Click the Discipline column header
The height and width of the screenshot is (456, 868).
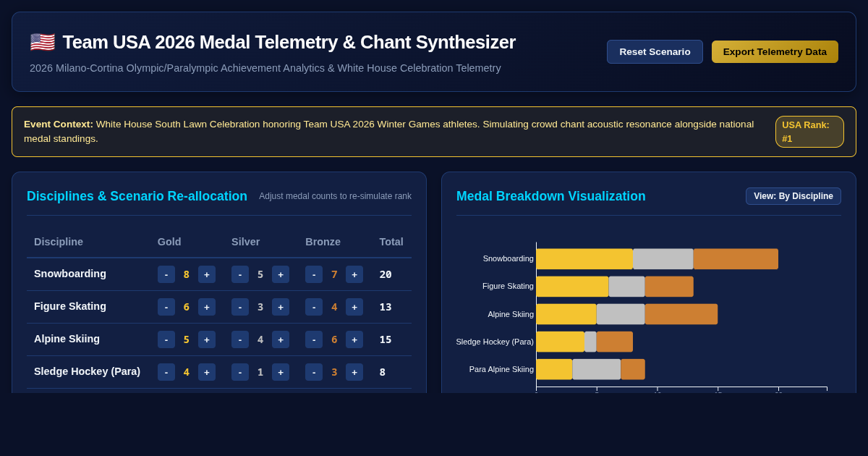[59, 242]
